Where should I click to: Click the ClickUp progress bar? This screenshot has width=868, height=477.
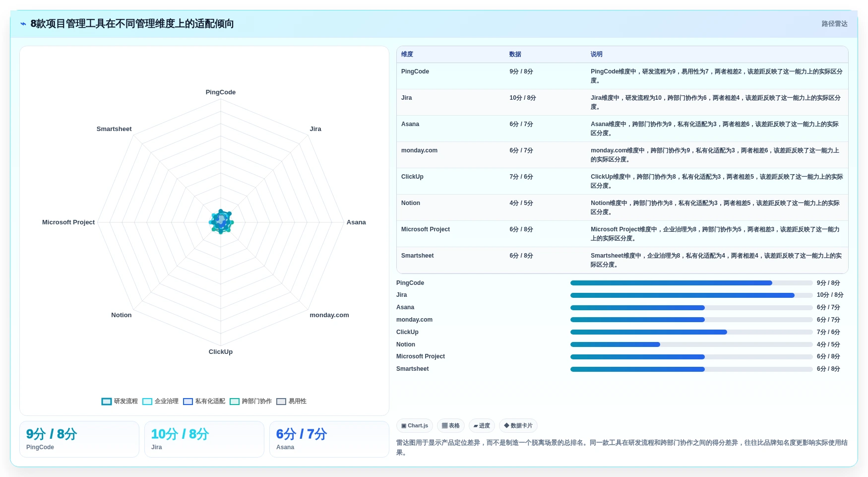[x=691, y=332]
